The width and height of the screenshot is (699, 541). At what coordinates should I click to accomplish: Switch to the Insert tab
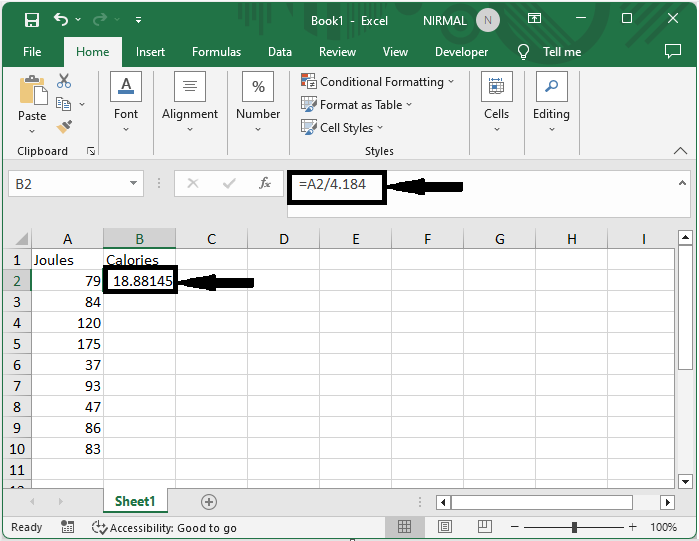point(150,52)
